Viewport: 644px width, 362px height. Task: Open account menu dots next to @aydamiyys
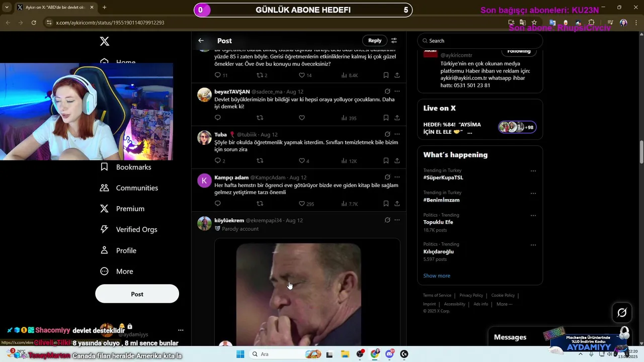(x=181, y=330)
